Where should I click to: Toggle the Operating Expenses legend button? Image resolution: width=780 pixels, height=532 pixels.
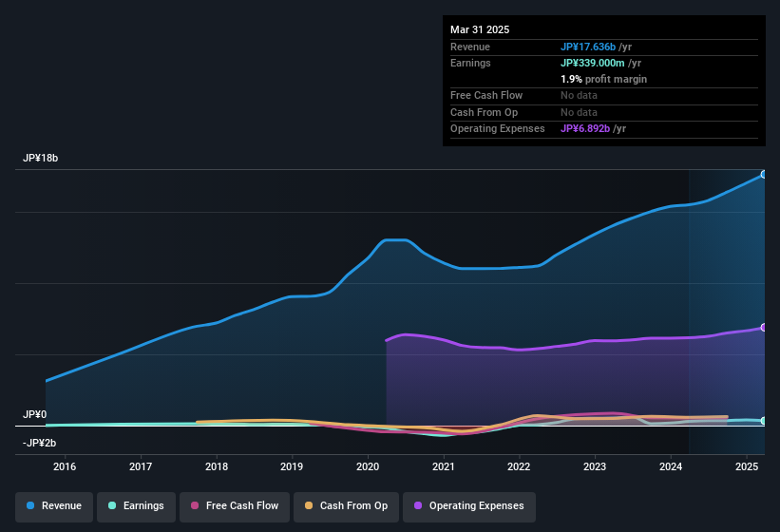tap(469, 506)
